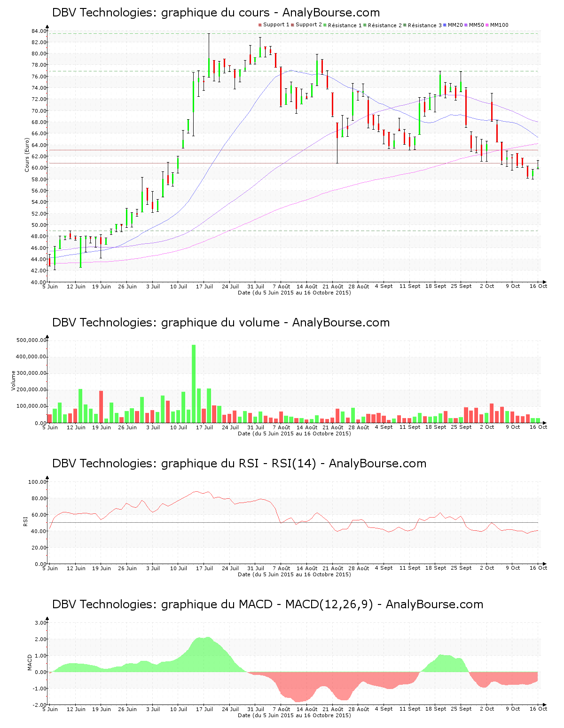Click the '20.00' RSI axis value

pyautogui.click(x=39, y=548)
